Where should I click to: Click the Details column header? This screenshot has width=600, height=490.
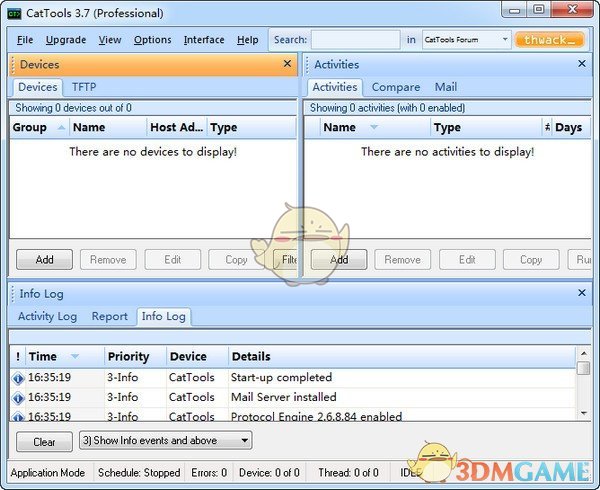tap(402, 357)
